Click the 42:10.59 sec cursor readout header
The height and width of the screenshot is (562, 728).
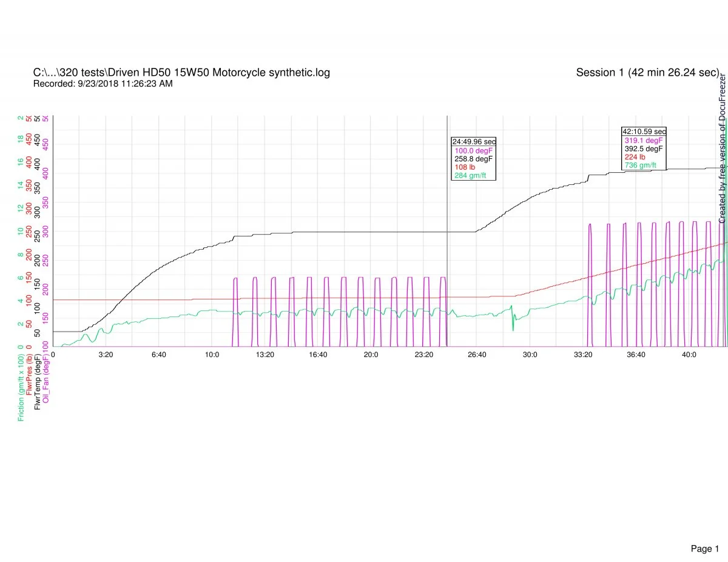coord(644,131)
